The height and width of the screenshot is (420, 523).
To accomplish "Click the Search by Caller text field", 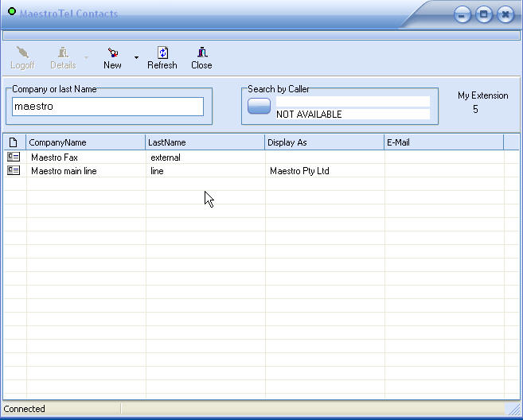I will click(353, 101).
